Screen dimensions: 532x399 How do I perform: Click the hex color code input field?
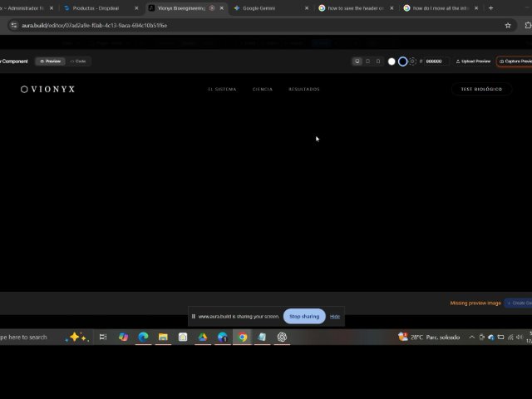(436, 61)
